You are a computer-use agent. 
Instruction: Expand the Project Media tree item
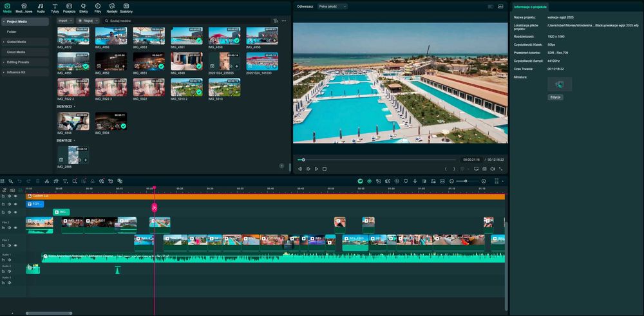point(4,21)
